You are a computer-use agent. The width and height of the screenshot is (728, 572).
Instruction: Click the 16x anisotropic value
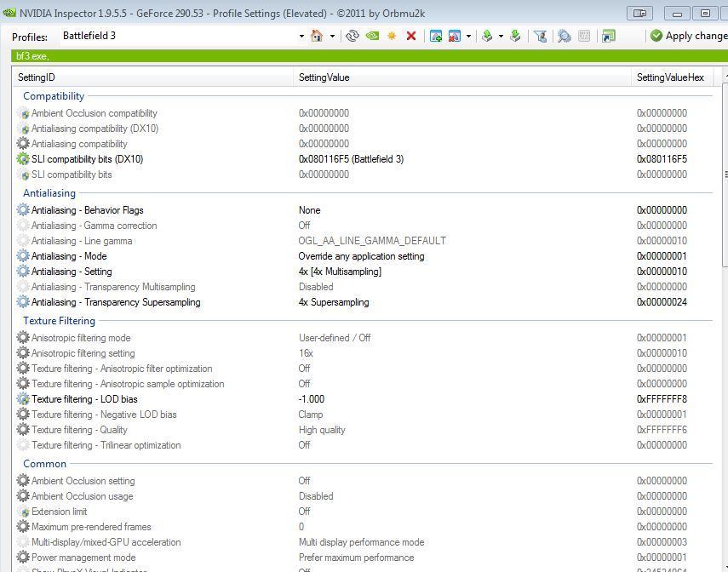306,353
